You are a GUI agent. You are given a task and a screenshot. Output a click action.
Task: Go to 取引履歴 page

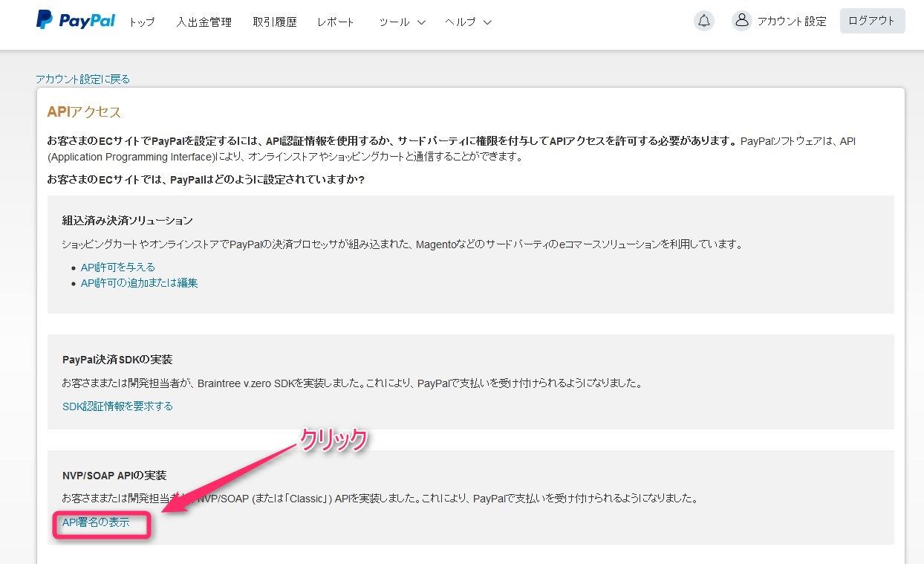[274, 22]
